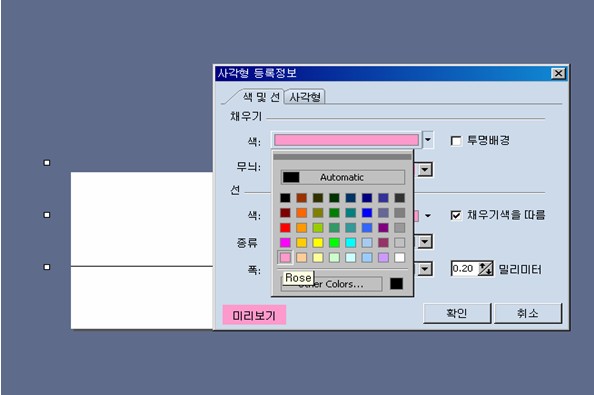Click the black swatch beside Other Colors
This screenshot has height=395, width=594.
(396, 284)
